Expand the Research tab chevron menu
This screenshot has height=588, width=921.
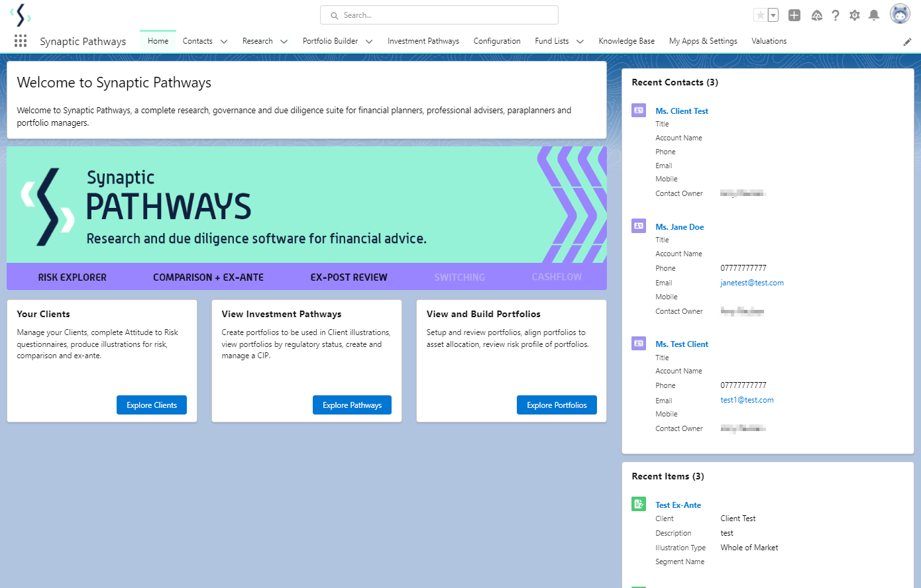coord(284,42)
